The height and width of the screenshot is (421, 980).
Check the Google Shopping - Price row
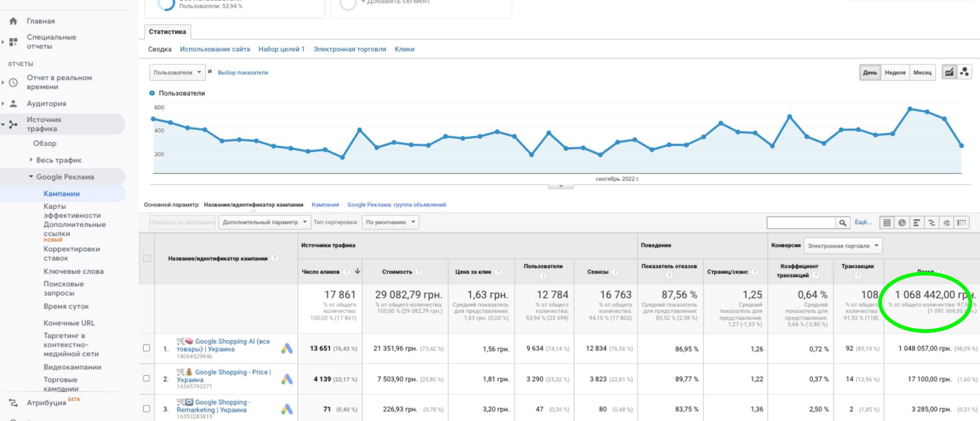[x=147, y=378]
